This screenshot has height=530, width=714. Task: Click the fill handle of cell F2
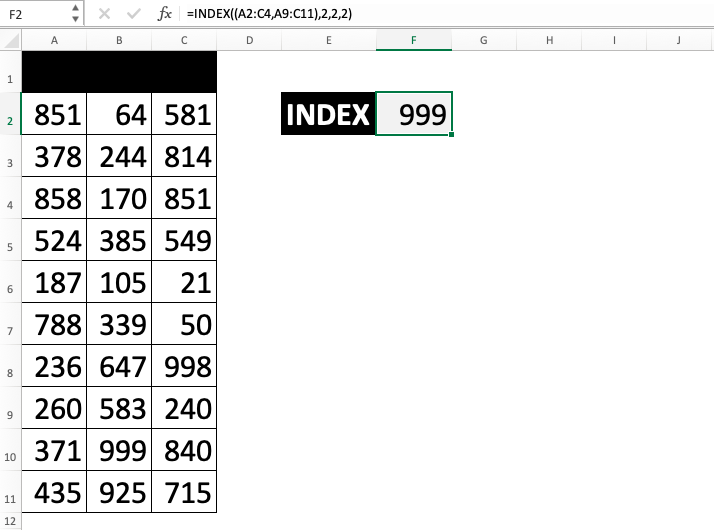(451, 134)
